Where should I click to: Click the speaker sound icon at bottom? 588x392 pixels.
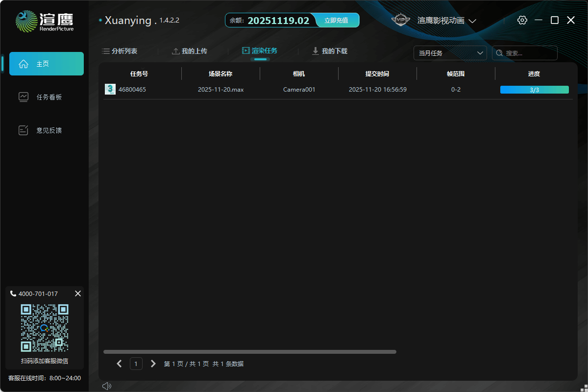point(106,386)
